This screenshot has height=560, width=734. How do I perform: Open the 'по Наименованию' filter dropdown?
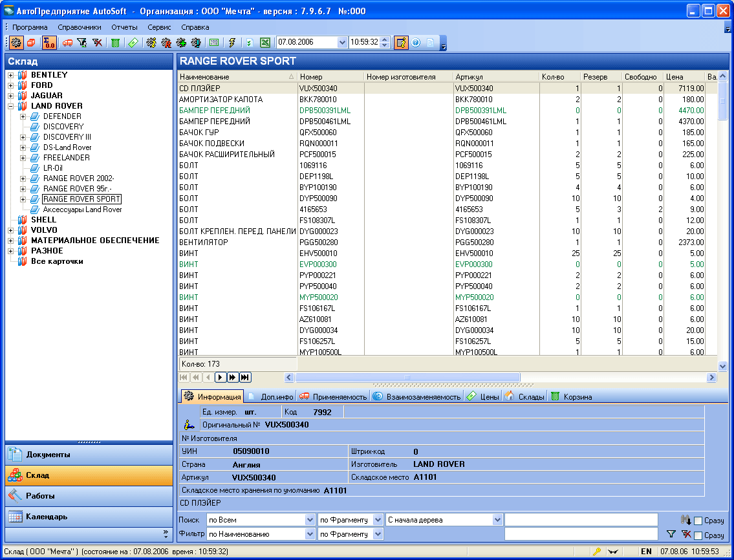310,535
